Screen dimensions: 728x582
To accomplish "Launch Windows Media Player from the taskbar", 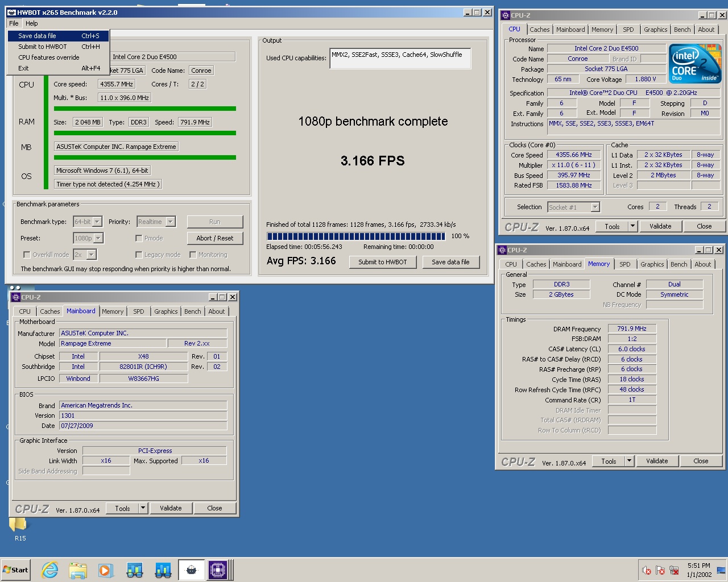I will [x=106, y=569].
